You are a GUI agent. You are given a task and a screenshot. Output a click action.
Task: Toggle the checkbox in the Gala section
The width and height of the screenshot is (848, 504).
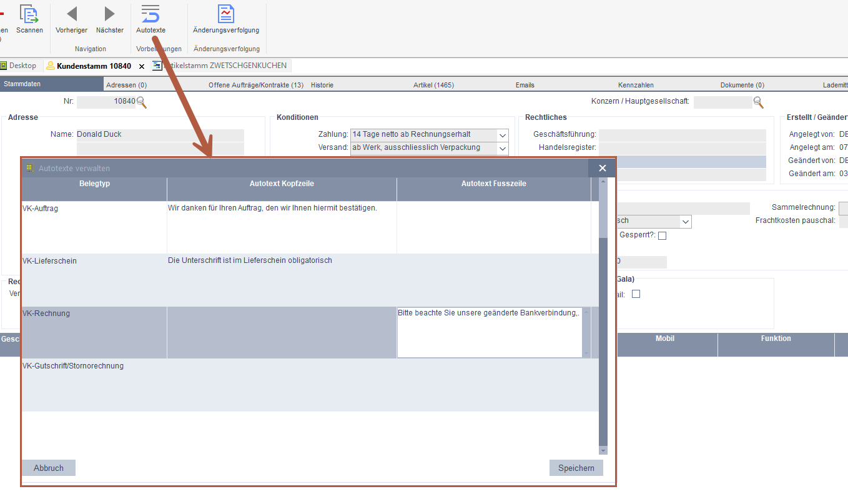636,294
